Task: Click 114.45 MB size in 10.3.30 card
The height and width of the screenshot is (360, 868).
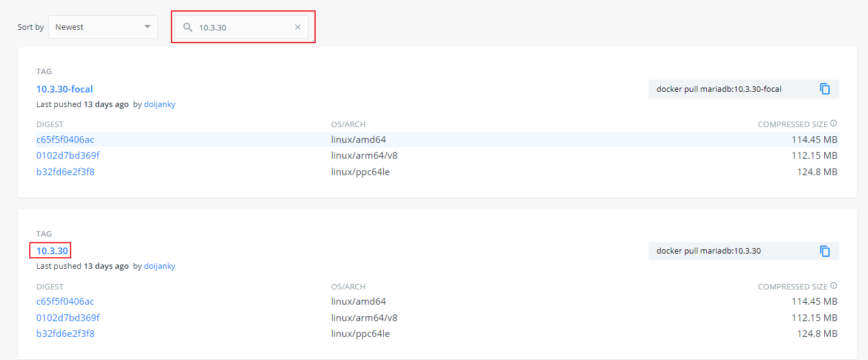Action: 814,301
